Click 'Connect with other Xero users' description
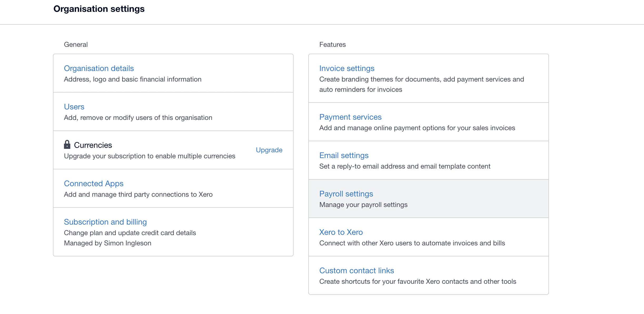 pyautogui.click(x=412, y=243)
